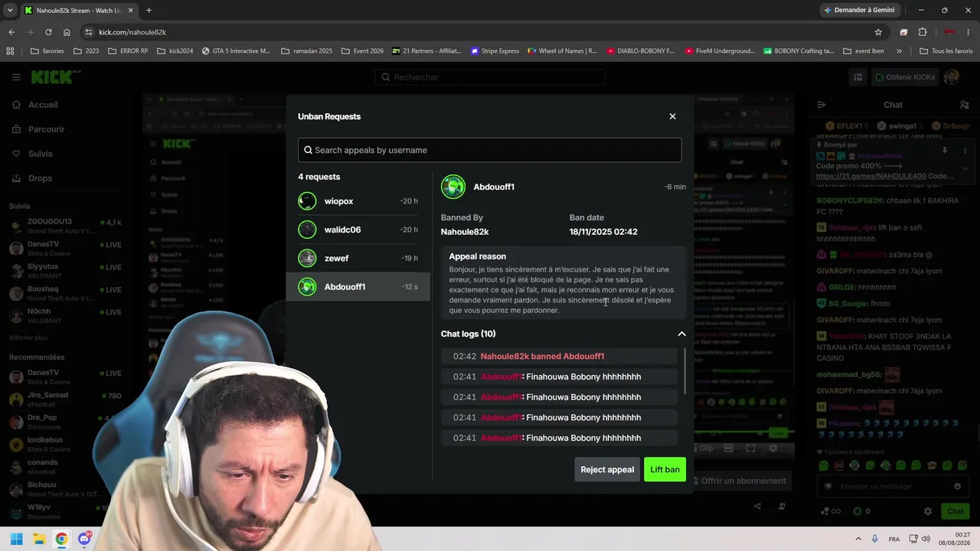Click the chat logs scrollbar

[x=685, y=372]
